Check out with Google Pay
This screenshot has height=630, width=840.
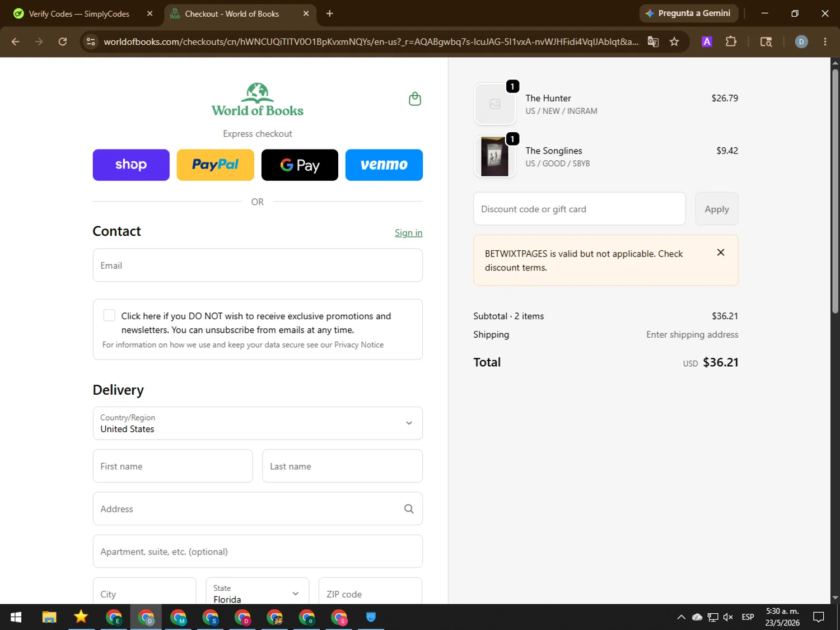click(300, 165)
